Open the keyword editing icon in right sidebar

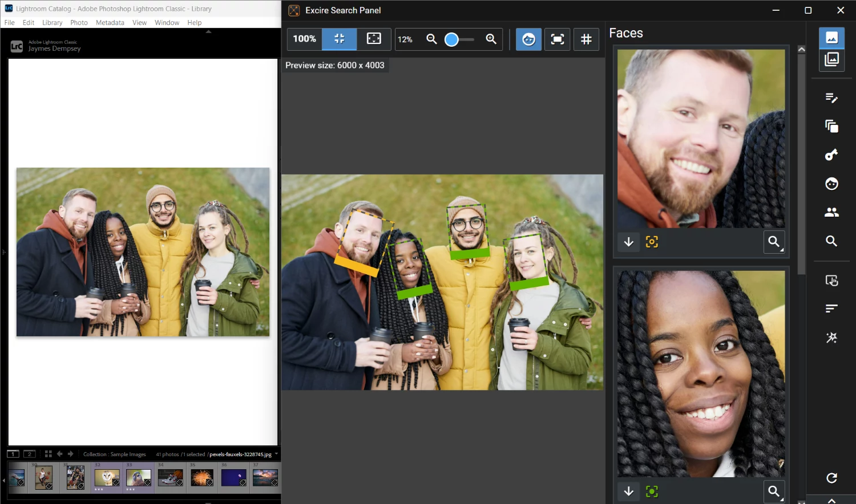point(831,97)
